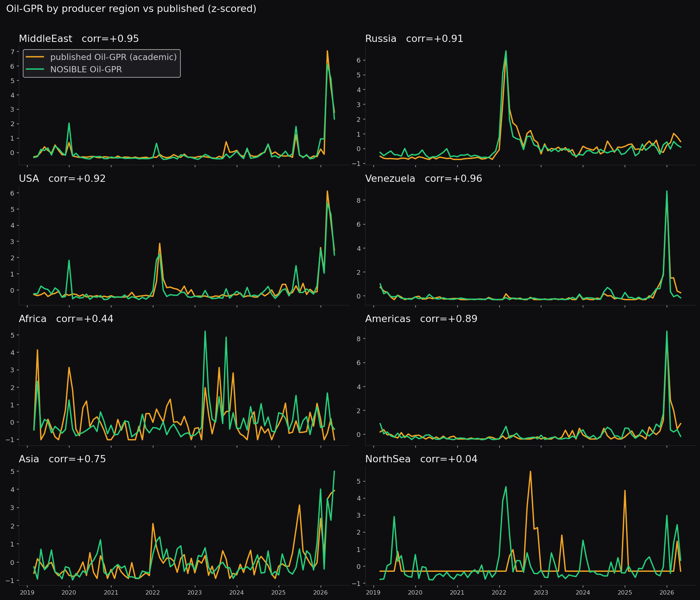Select the y-axis value 3 on the MiddleEast panel

click(x=13, y=110)
